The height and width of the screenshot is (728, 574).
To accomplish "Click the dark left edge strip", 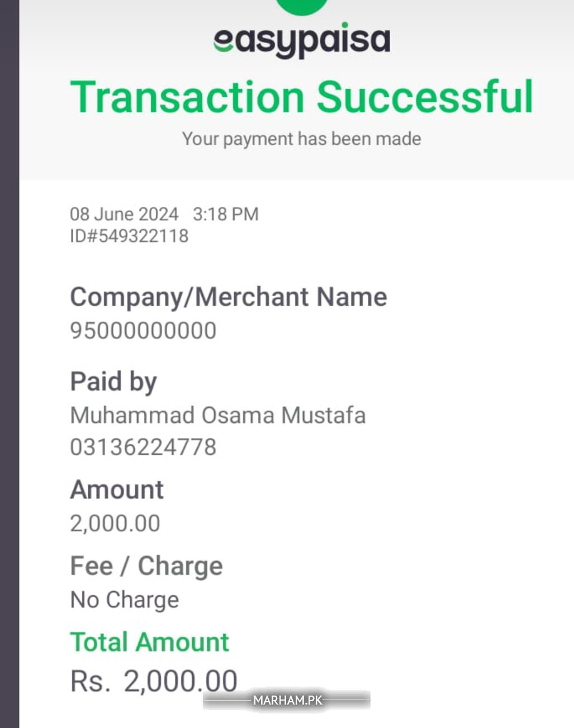I will pyautogui.click(x=9, y=363).
